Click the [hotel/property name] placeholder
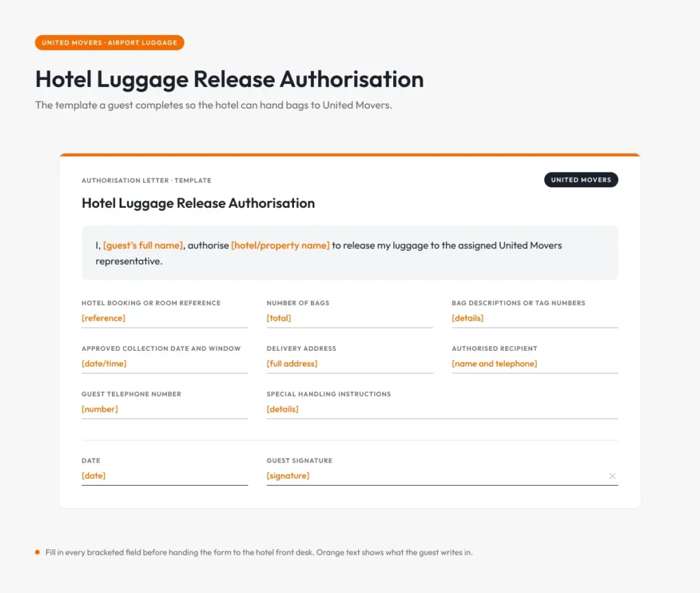Viewport: 700px width, 593px height. pyautogui.click(x=280, y=245)
